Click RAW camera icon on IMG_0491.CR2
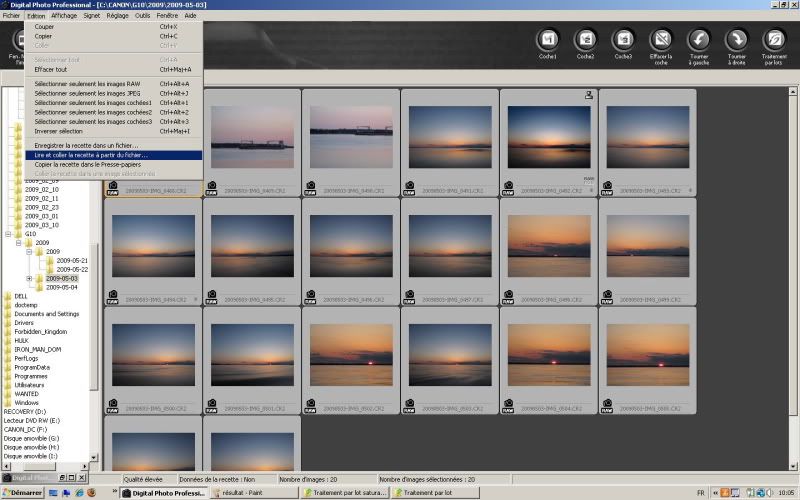The width and height of the screenshot is (800, 500). click(x=409, y=188)
